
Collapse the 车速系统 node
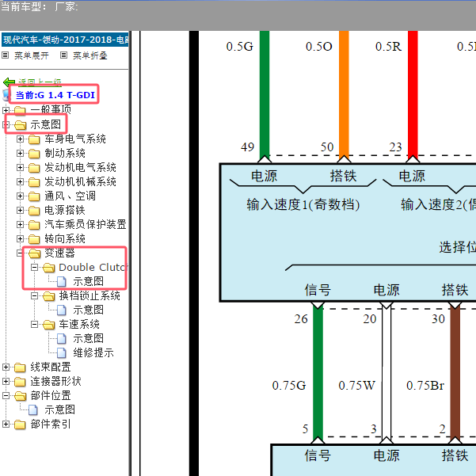coord(34,325)
